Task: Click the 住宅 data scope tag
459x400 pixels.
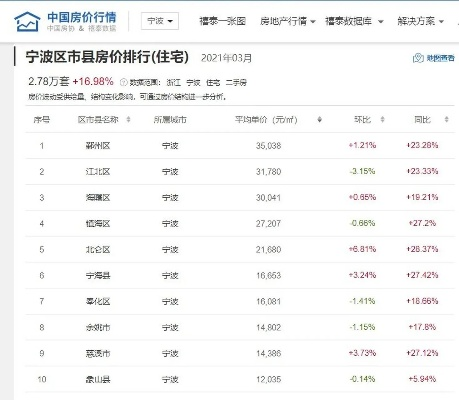Action: pyautogui.click(x=213, y=82)
